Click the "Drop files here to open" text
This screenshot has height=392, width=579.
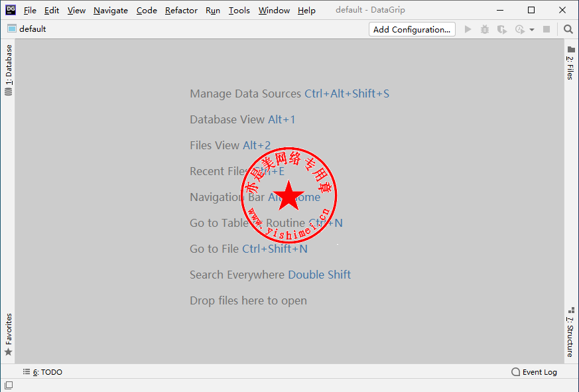248,300
